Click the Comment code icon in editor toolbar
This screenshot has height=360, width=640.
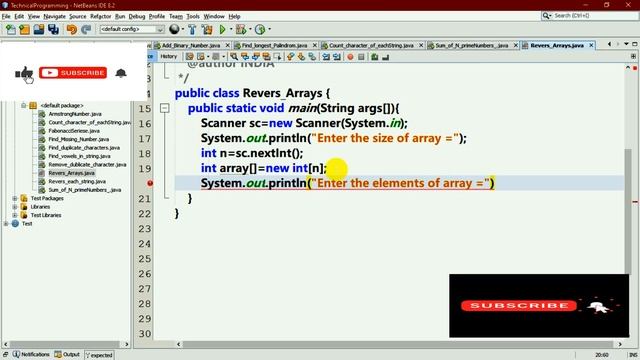[375, 57]
